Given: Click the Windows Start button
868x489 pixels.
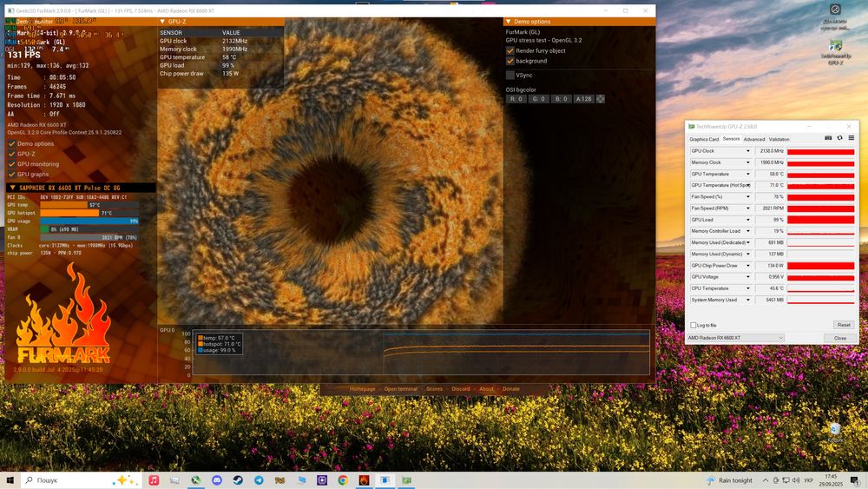Looking at the screenshot, I should pos(10,480).
